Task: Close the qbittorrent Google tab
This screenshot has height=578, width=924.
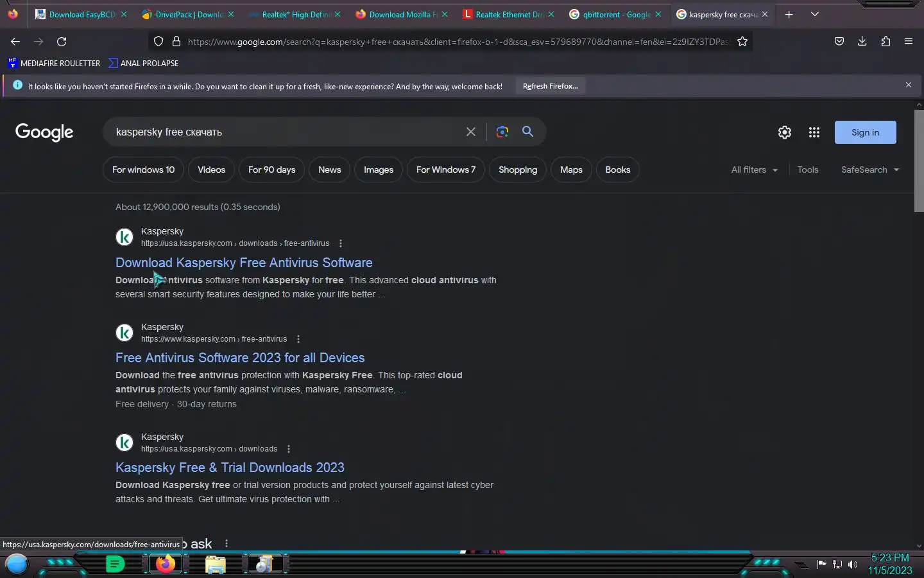Action: tap(658, 14)
